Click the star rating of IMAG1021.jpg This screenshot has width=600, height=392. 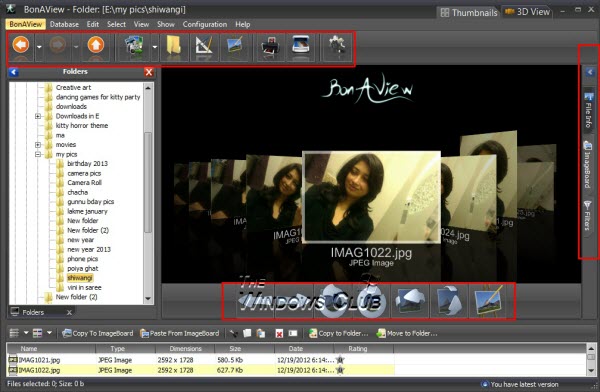340,360
